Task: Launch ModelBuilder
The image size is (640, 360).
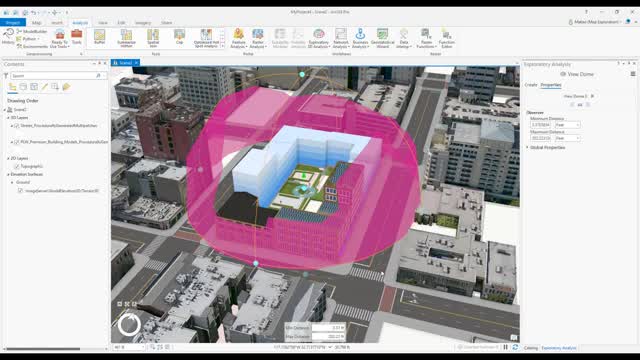Action: tap(32, 31)
